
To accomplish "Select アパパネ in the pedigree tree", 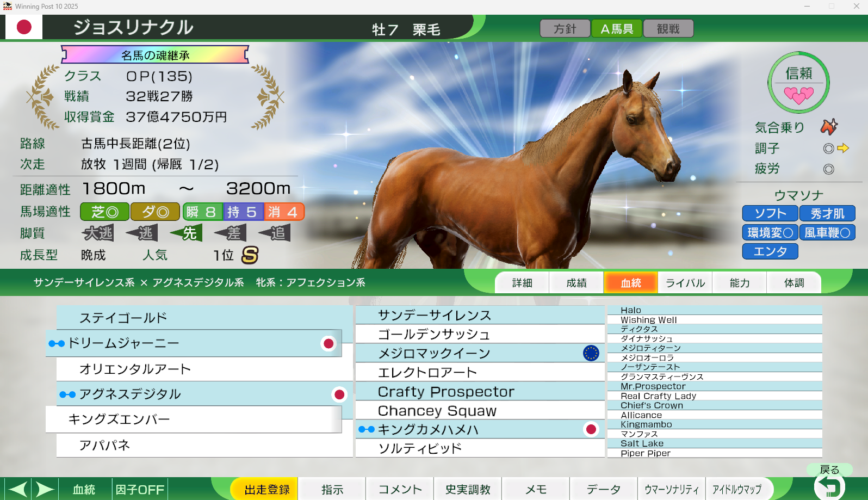I will [204, 445].
